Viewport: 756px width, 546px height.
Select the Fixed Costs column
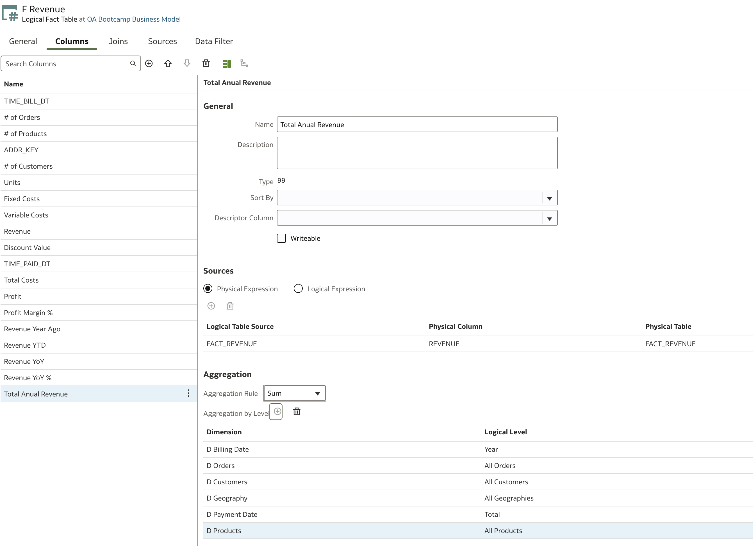click(x=99, y=199)
